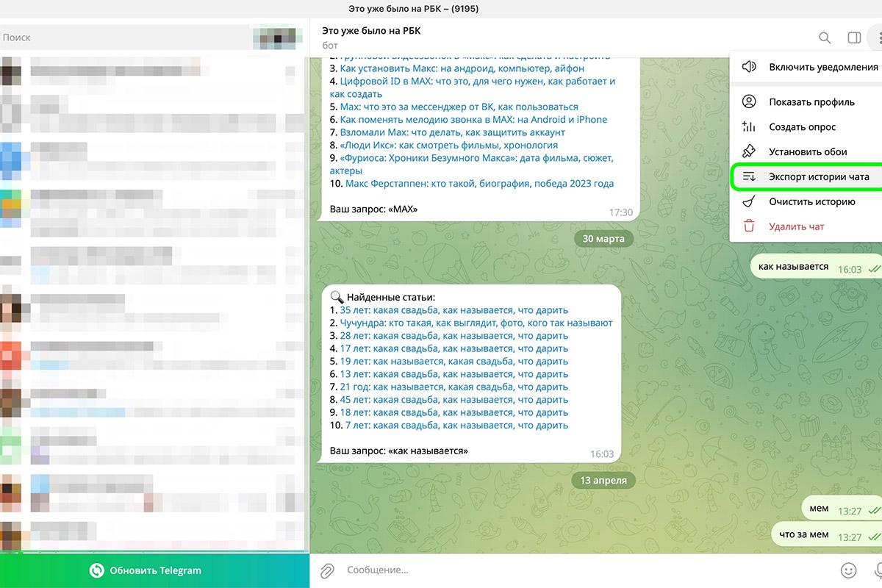Viewport: 882px width, 588px height.
Task: Open search in chat via magnifier icon
Action: [825, 37]
